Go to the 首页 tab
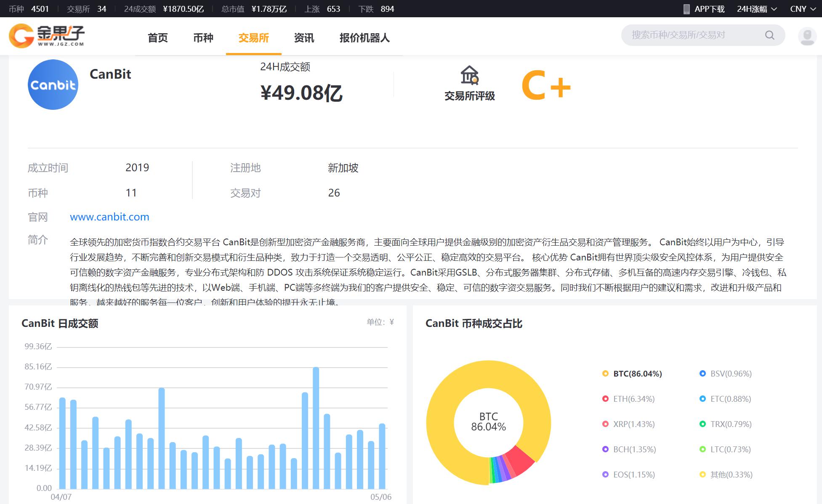Viewport: 822px width, 504px height. tap(158, 38)
